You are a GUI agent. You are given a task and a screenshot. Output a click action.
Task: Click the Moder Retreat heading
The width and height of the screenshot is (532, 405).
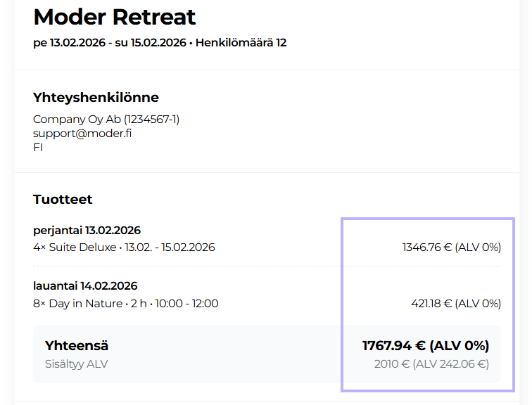click(x=115, y=16)
